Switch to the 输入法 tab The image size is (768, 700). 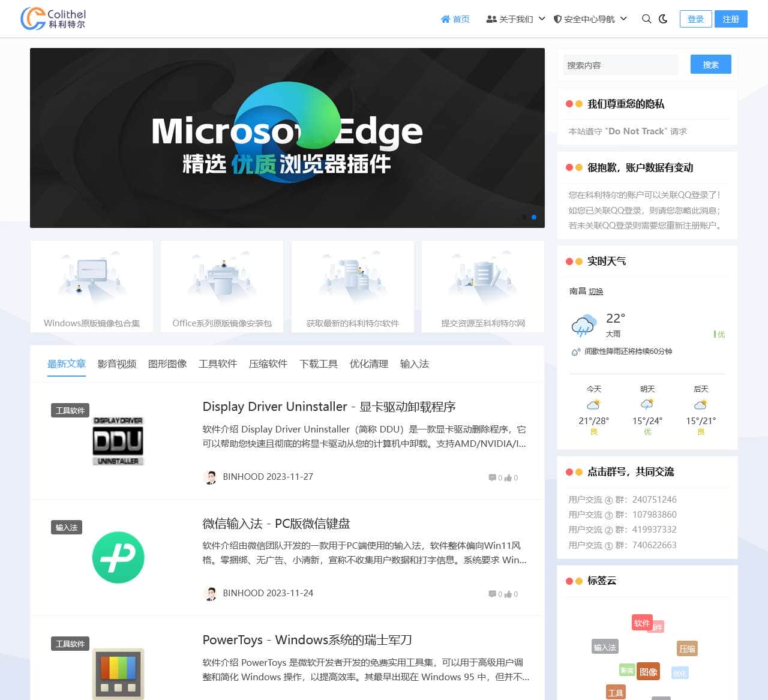pyautogui.click(x=415, y=364)
